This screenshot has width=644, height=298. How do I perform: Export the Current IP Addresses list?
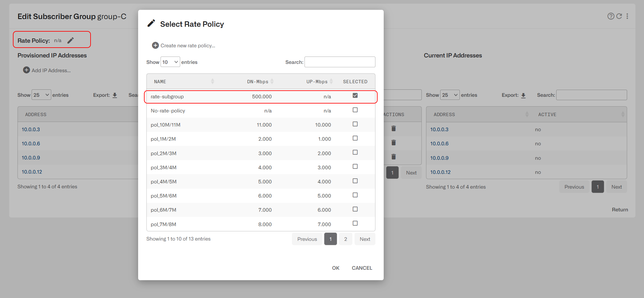[x=523, y=95]
